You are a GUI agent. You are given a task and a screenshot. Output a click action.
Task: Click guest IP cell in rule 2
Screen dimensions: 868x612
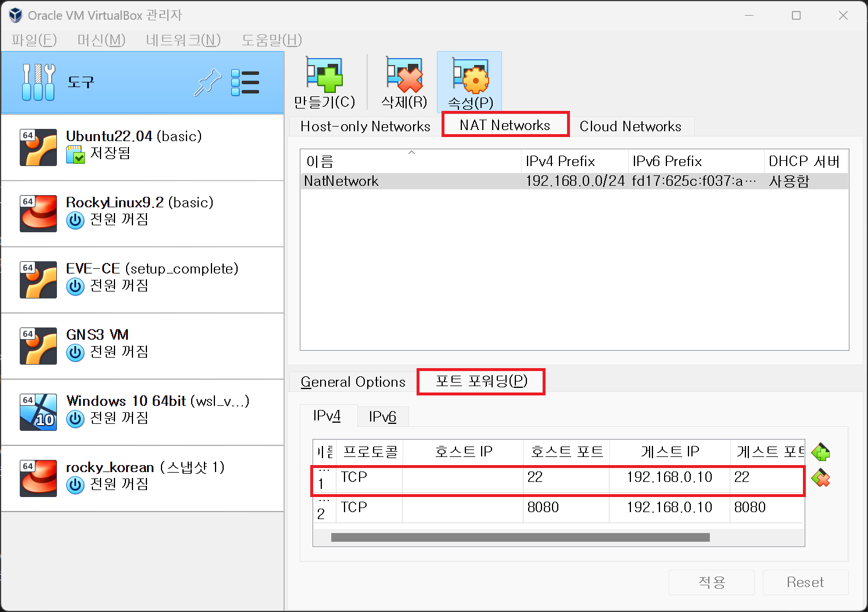(x=670, y=508)
